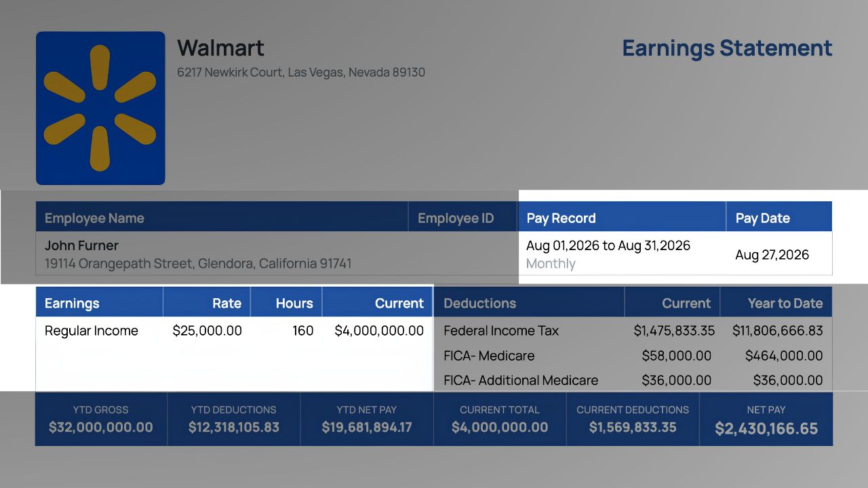Click the Monthly pay frequency label
Image resolution: width=868 pixels, height=488 pixels.
point(551,264)
